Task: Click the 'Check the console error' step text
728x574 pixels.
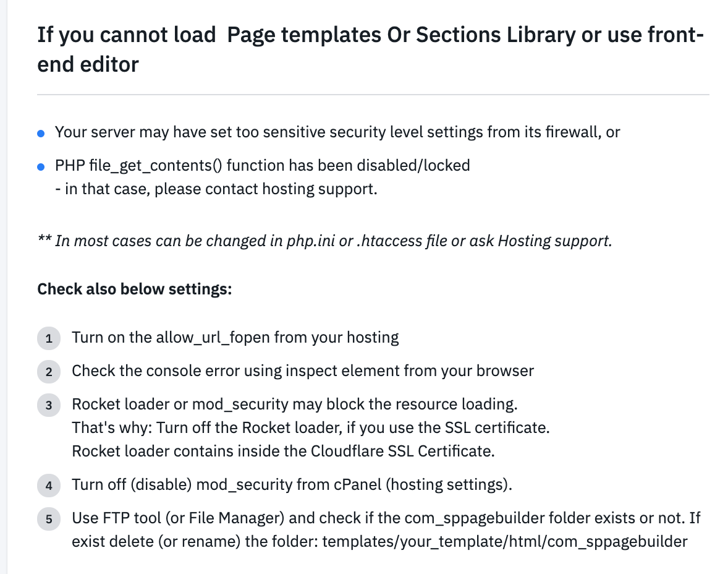Action: (302, 371)
